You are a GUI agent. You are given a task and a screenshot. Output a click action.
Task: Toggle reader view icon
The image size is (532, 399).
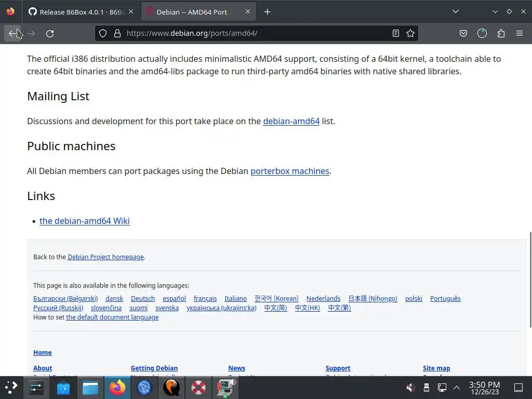[395, 33]
